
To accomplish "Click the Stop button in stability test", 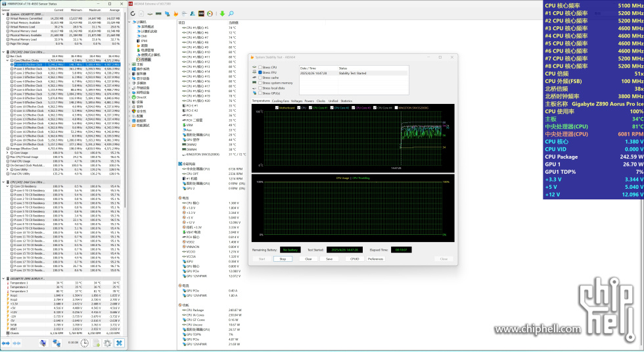I will coord(283,259).
